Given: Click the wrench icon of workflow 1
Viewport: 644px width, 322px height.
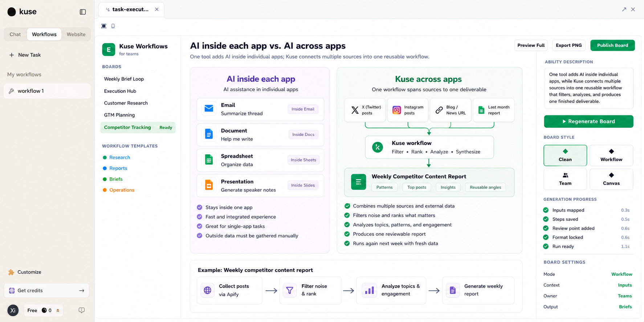Looking at the screenshot, I should [x=11, y=91].
